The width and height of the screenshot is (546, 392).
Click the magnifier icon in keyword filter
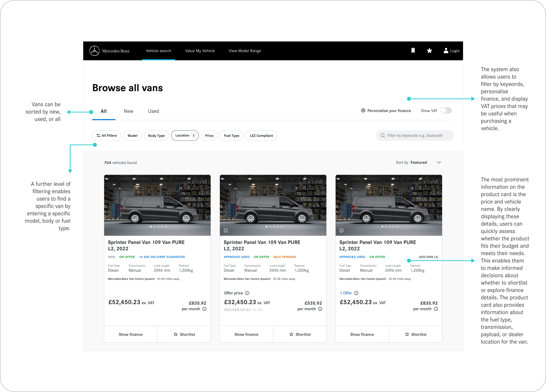coord(383,135)
